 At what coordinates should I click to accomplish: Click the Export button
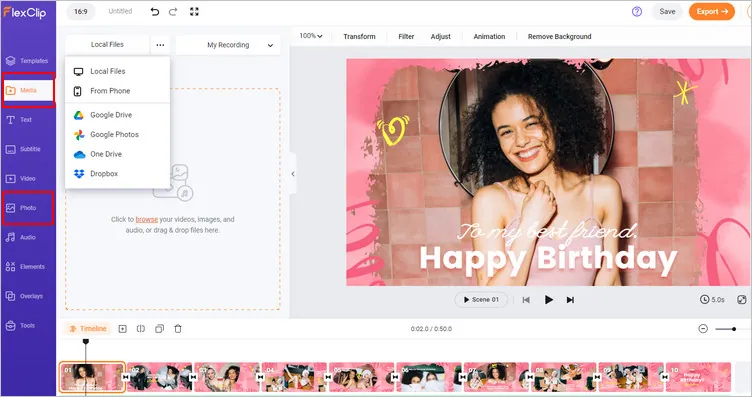[x=712, y=12]
